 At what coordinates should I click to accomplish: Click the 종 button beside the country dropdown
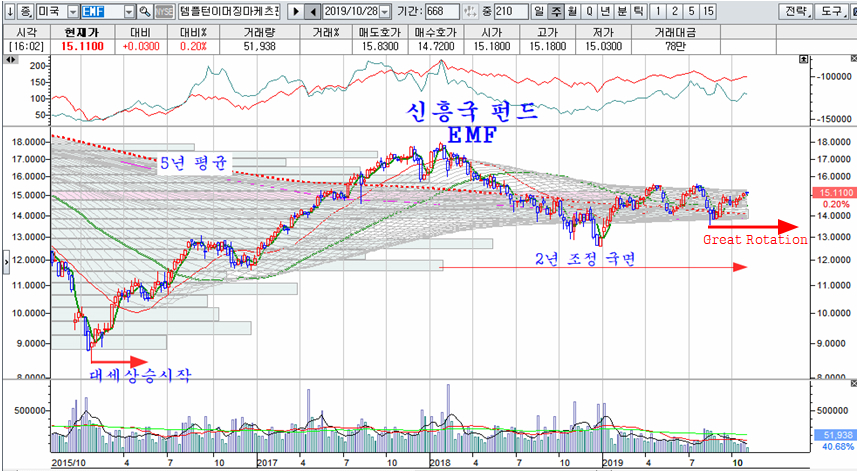pos(25,11)
